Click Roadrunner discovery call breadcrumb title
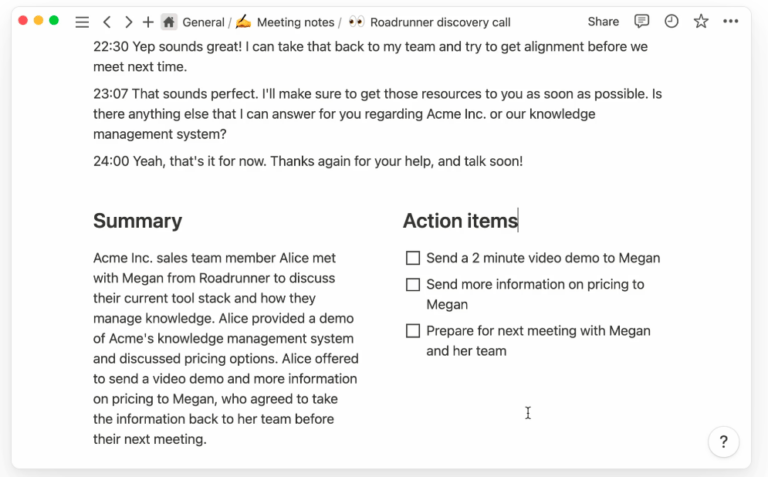Screen dimensions: 768x477 coord(439,21)
